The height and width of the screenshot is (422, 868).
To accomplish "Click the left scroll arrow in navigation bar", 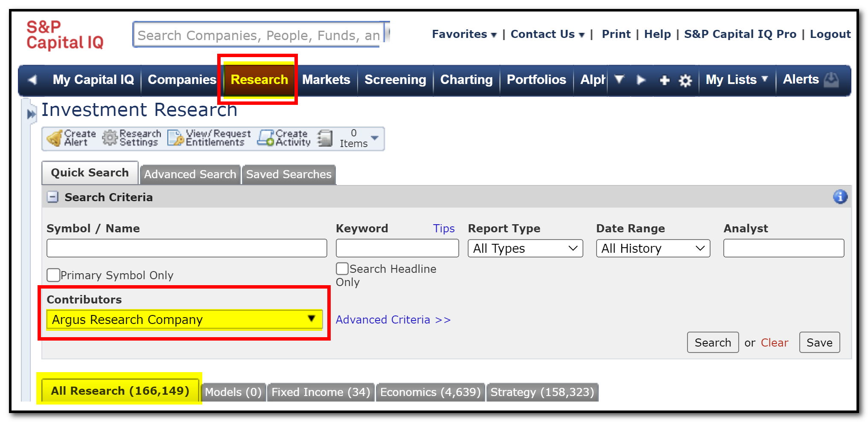I will (32, 80).
